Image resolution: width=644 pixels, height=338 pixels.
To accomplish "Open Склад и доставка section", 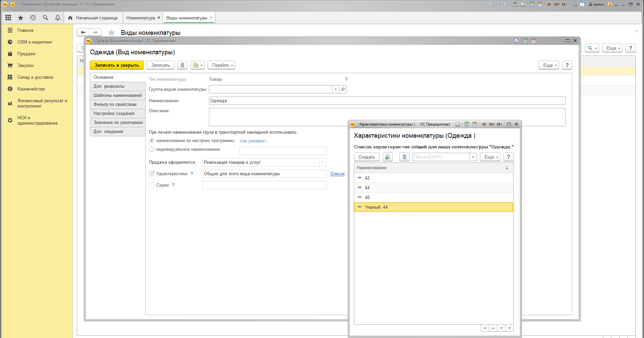I will click(35, 77).
